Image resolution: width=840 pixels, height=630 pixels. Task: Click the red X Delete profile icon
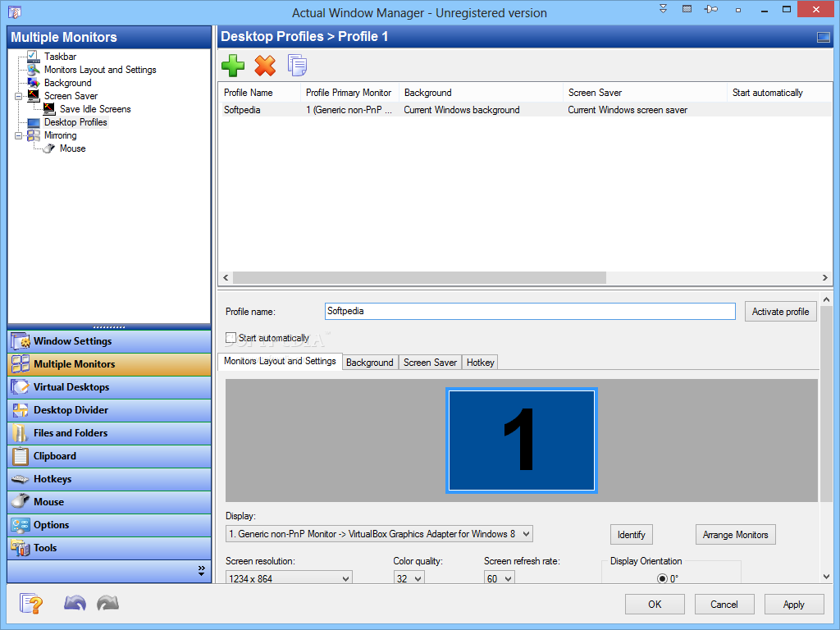coord(265,66)
